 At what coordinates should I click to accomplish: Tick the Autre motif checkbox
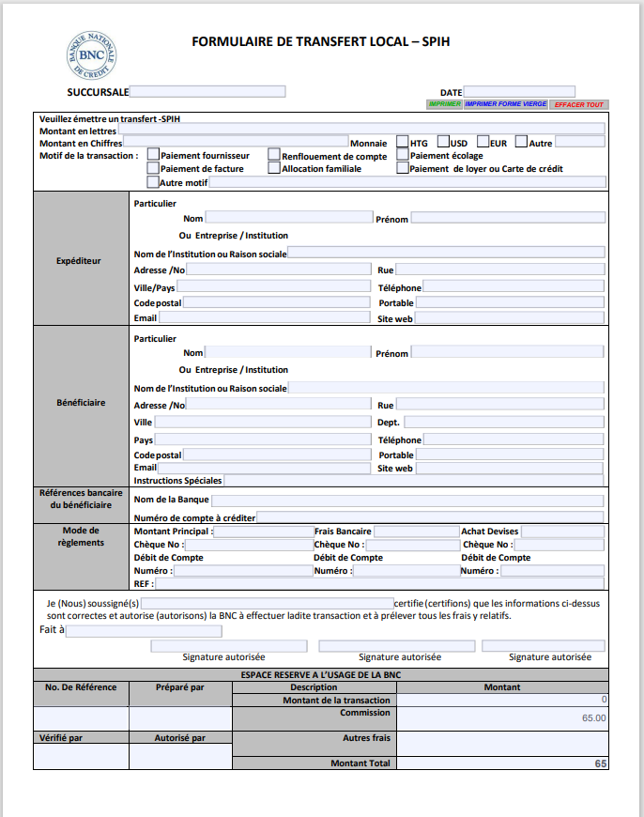(x=153, y=182)
